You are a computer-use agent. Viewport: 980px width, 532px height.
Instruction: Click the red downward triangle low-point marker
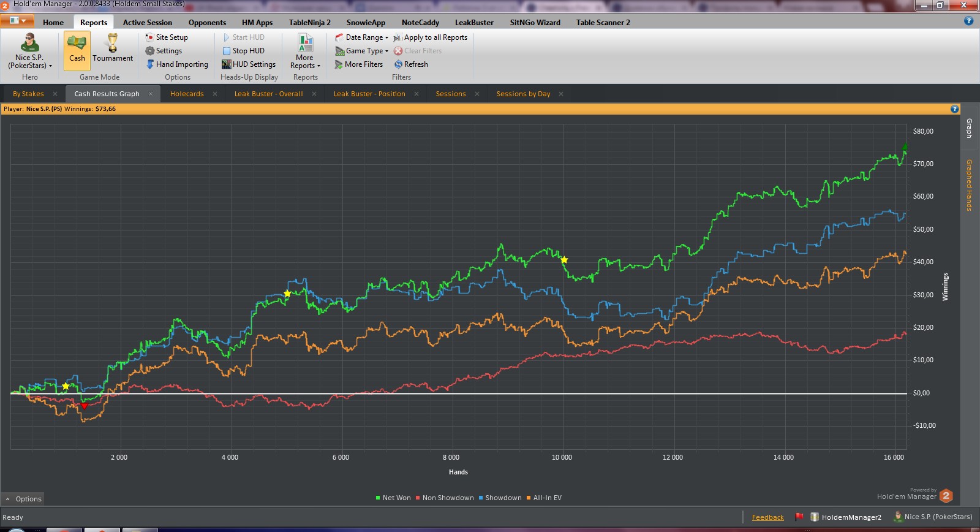(x=85, y=406)
